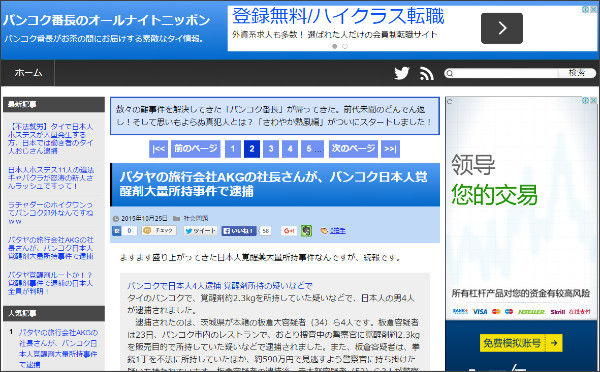Click the 最新記事 sidebar header
The width and height of the screenshot is (600, 372).
click(54, 104)
